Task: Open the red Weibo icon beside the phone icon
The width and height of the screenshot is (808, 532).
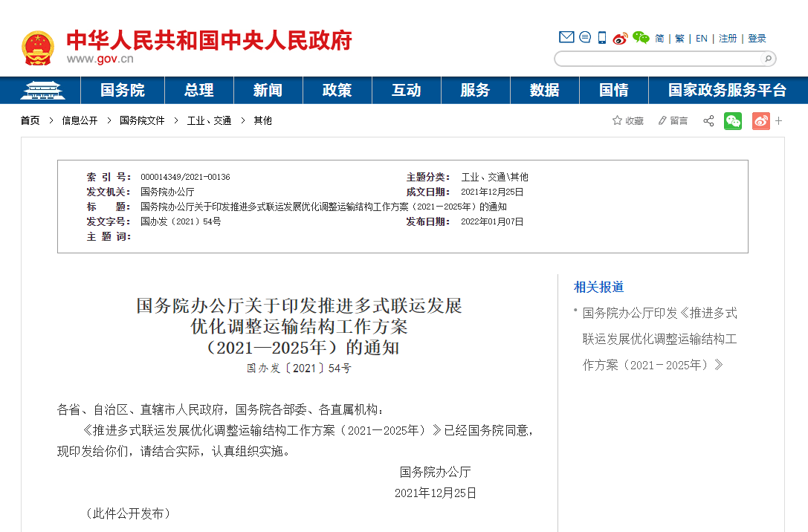Action: pos(620,38)
